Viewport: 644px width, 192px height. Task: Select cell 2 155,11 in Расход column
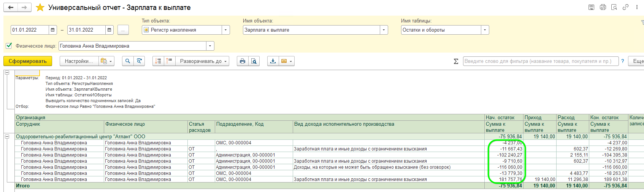573,155
